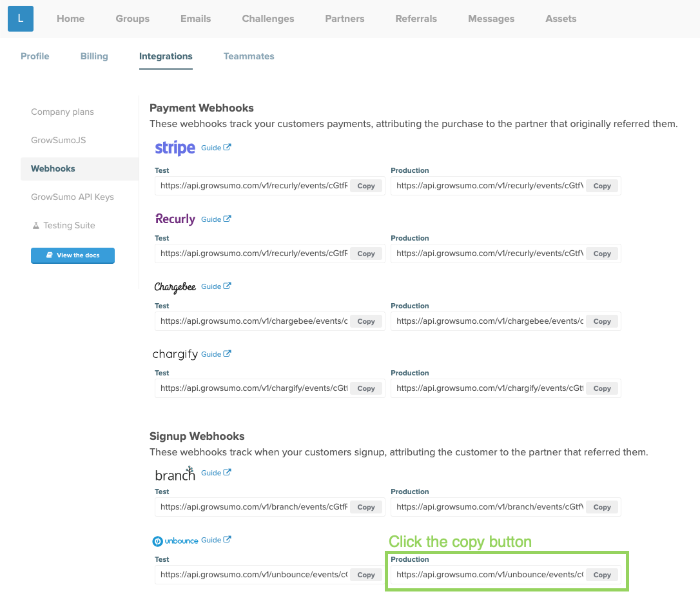
Task: Open the Messages page
Action: 491,19
